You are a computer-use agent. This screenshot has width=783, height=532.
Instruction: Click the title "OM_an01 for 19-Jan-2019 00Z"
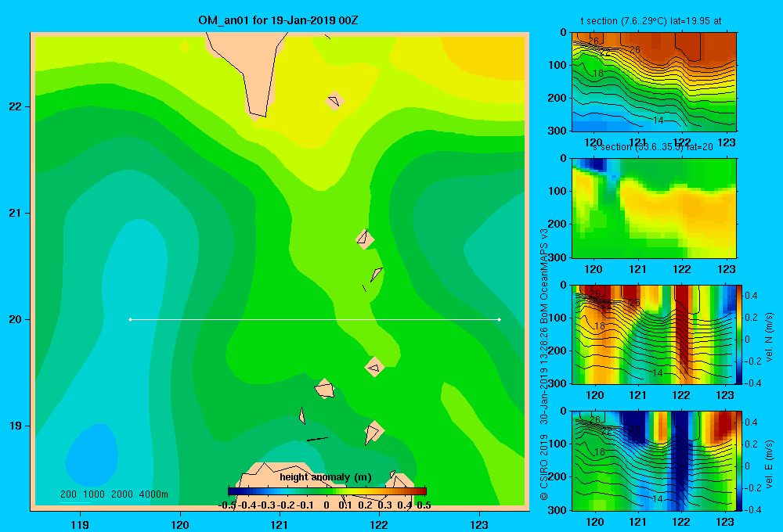point(278,20)
